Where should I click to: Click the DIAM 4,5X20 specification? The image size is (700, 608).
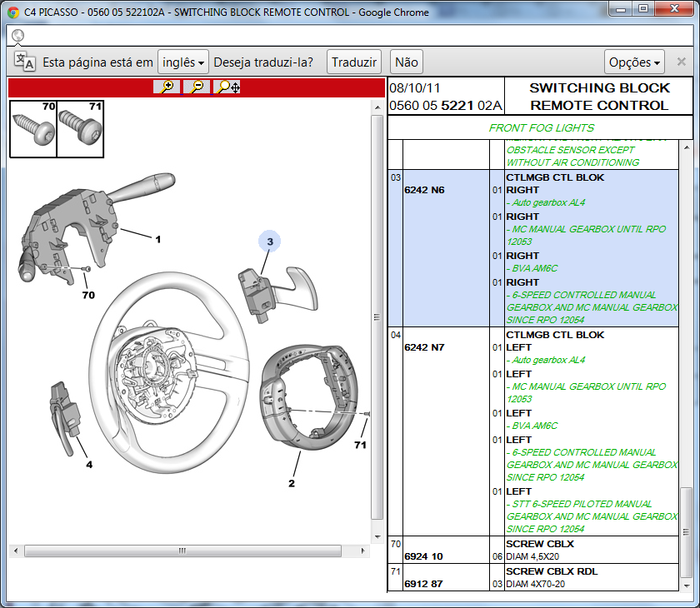click(532, 556)
